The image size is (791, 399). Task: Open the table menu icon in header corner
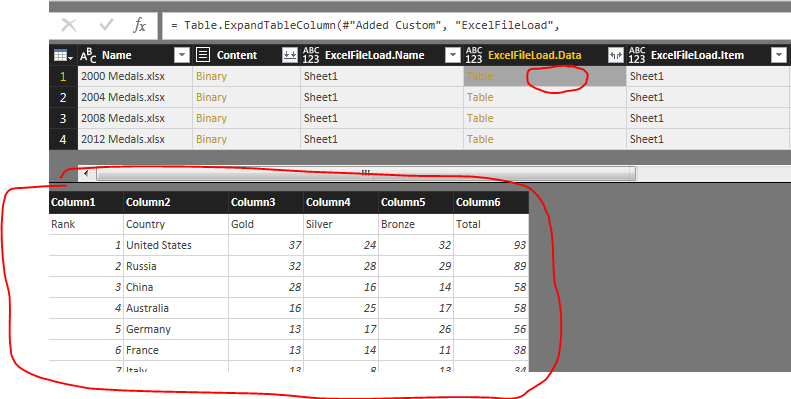(x=64, y=55)
